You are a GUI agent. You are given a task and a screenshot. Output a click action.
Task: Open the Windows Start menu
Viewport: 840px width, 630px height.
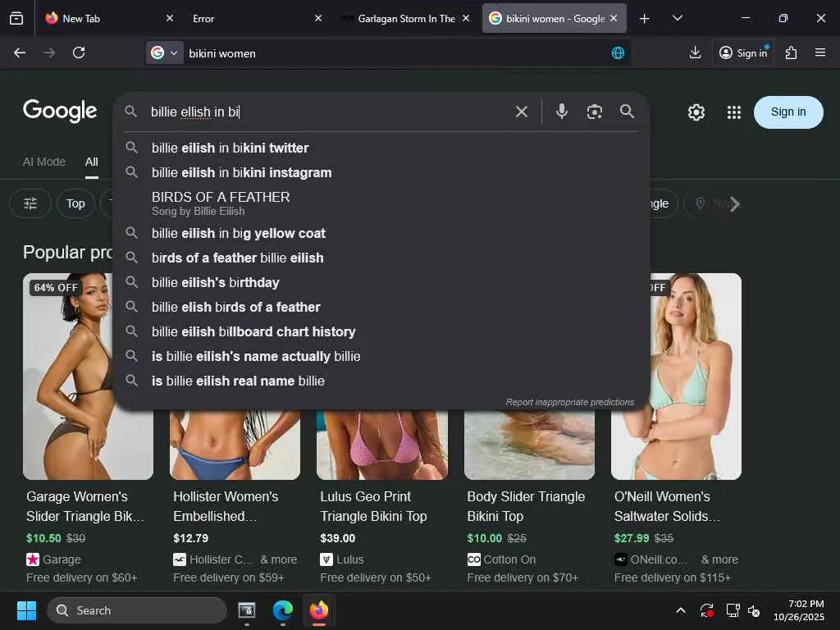pyautogui.click(x=26, y=610)
